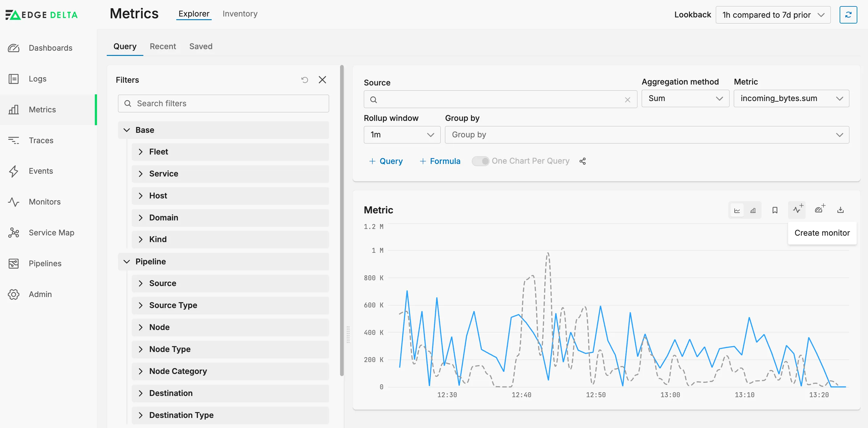Close the Filters panel

(322, 80)
